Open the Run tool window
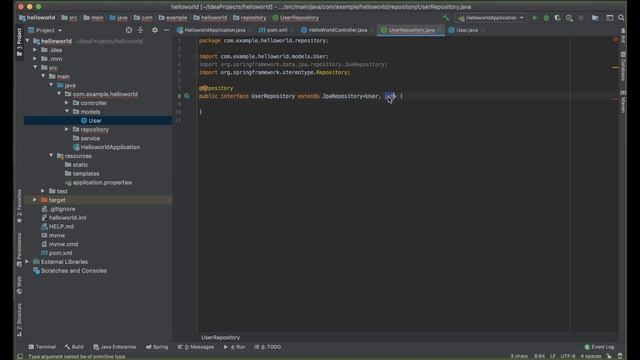This screenshot has width=640, height=360. coord(235,347)
